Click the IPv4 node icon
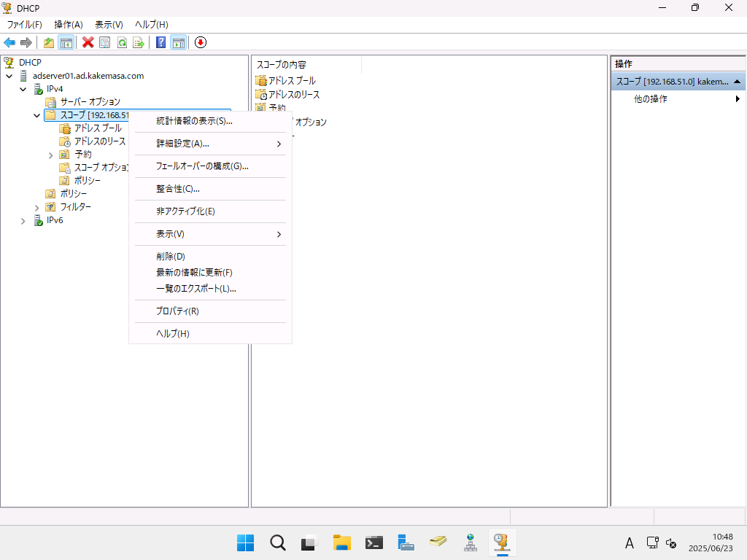The image size is (747, 560). point(39,89)
